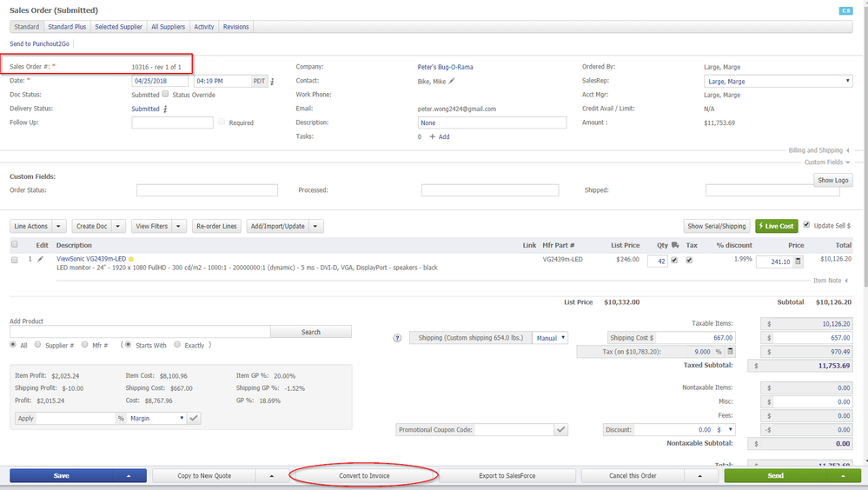Click the pencil edit icon beside contact Bike, Mike

coord(452,81)
